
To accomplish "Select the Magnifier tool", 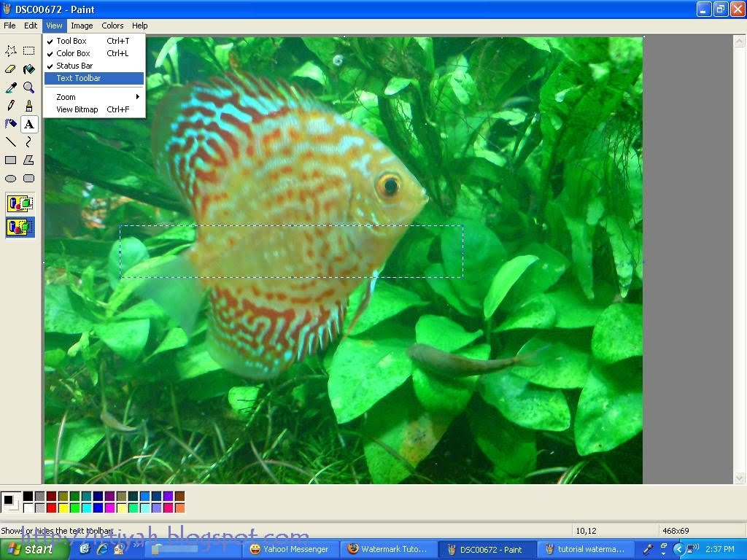I will coord(28,87).
